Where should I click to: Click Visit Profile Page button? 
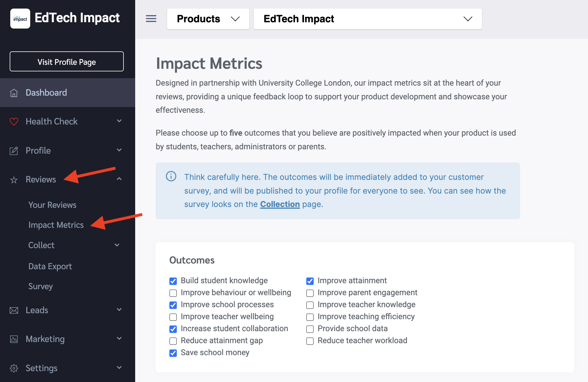click(x=67, y=61)
